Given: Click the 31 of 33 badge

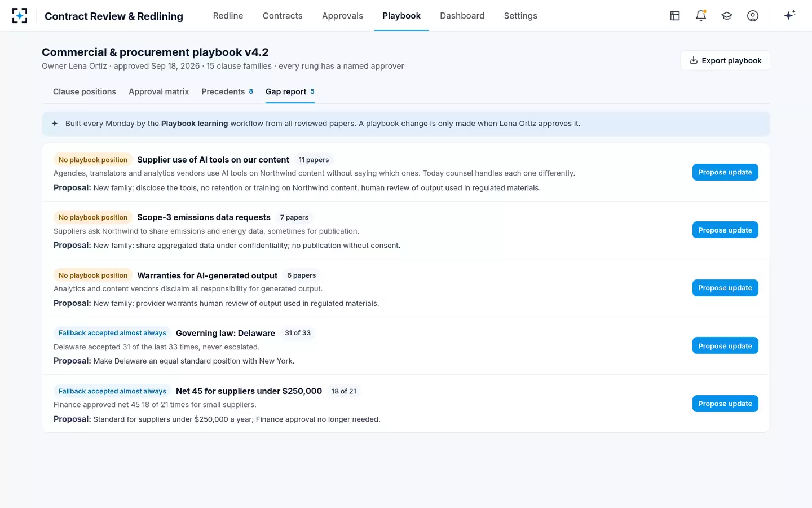Looking at the screenshot, I should (298, 333).
